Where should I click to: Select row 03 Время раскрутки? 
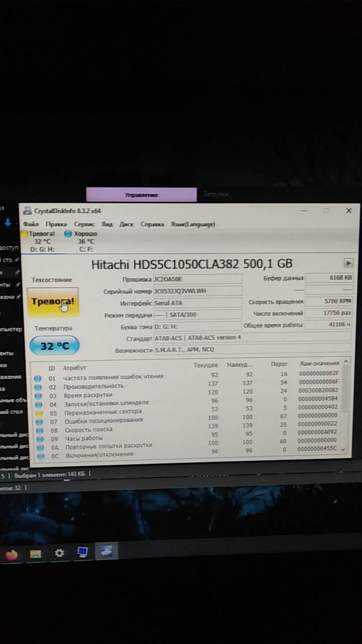(x=187, y=394)
